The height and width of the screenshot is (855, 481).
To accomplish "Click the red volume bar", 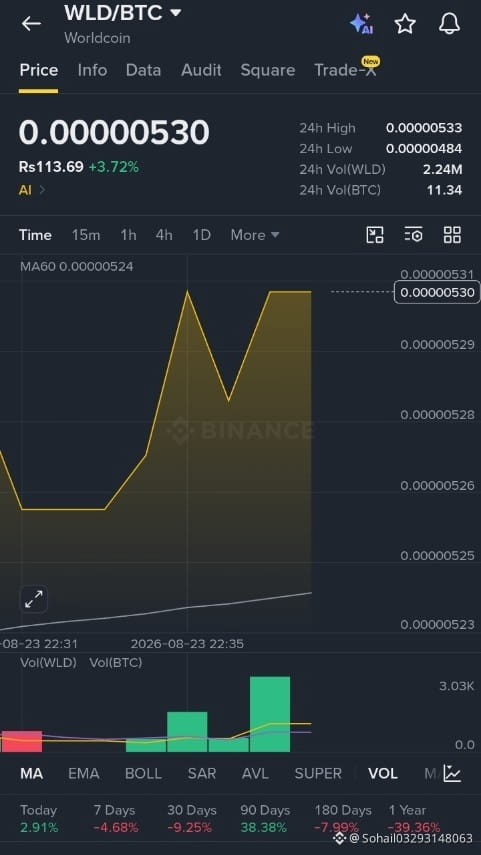I will pyautogui.click(x=21, y=741).
